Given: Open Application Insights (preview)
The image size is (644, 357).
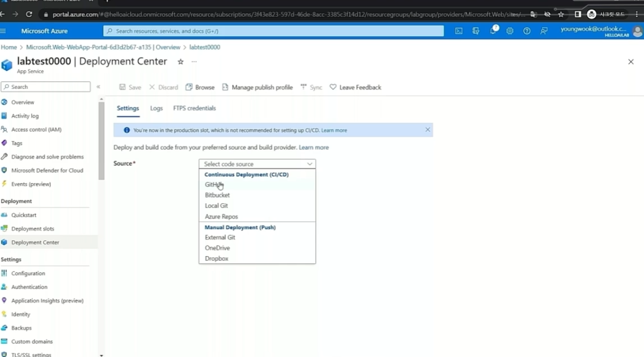Looking at the screenshot, I should [49, 301].
